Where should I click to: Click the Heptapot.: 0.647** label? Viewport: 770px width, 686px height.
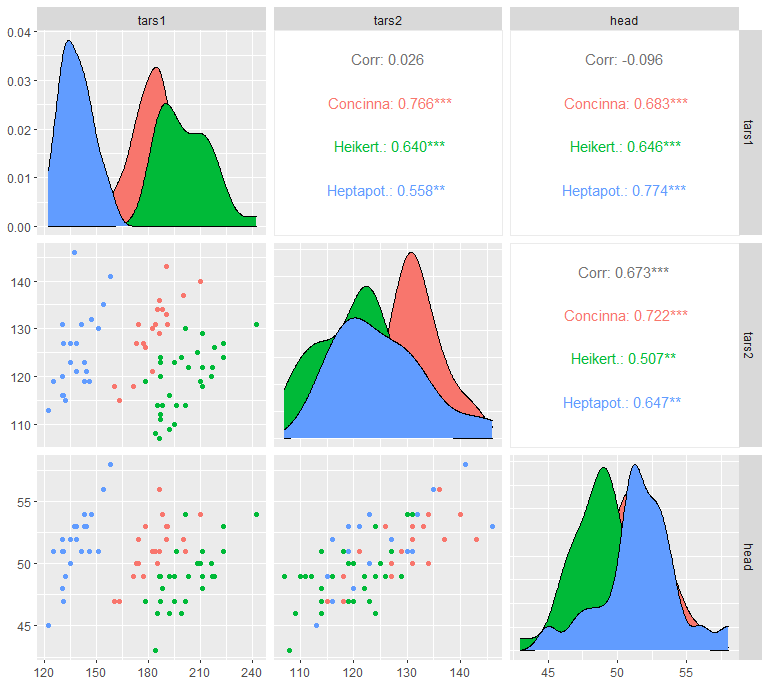(x=622, y=403)
